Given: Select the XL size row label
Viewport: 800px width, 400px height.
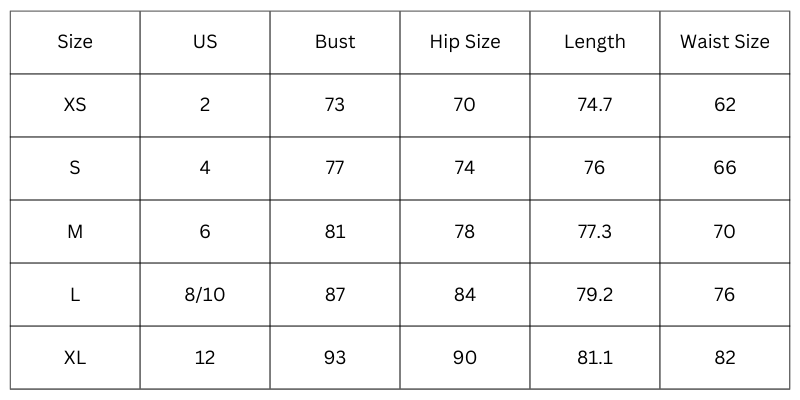Looking at the screenshot, I should click(x=75, y=358).
